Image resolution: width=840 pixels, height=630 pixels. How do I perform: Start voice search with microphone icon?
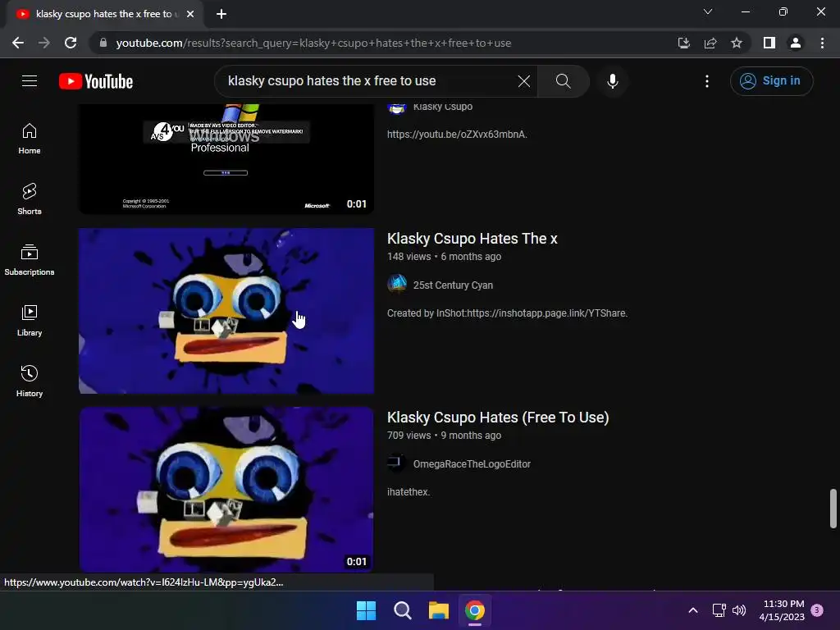[613, 81]
